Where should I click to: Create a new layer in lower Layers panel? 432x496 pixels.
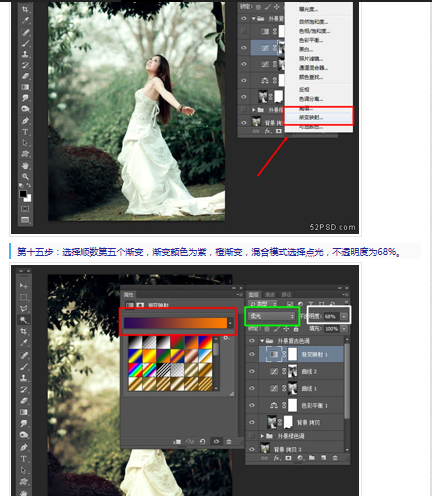(x=323, y=458)
